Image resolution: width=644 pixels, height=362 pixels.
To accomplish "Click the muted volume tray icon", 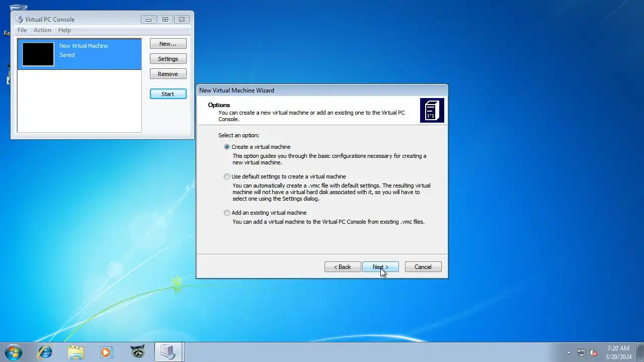I will [593, 352].
